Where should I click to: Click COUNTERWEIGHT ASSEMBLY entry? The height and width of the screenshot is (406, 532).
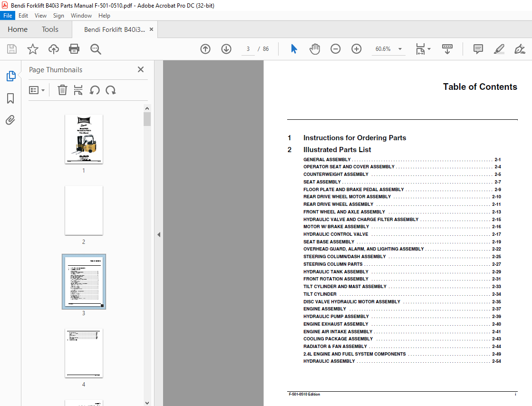[402, 174]
